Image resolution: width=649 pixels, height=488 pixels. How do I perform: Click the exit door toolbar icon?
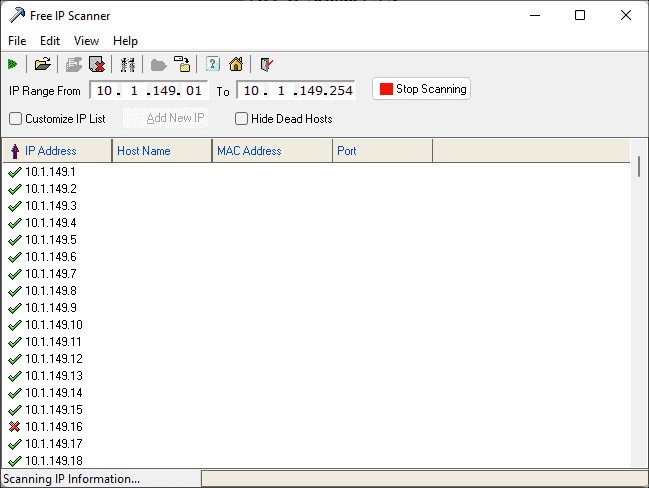pyautogui.click(x=267, y=65)
